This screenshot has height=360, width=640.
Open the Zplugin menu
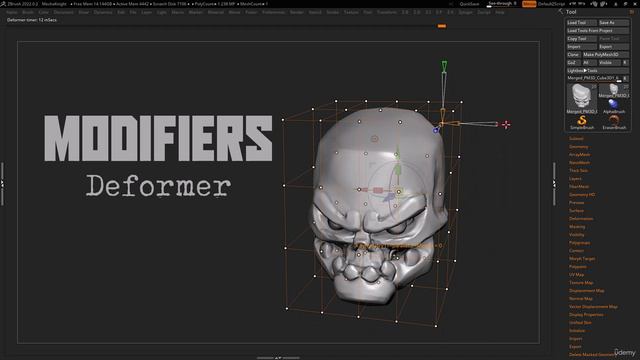coord(465,12)
